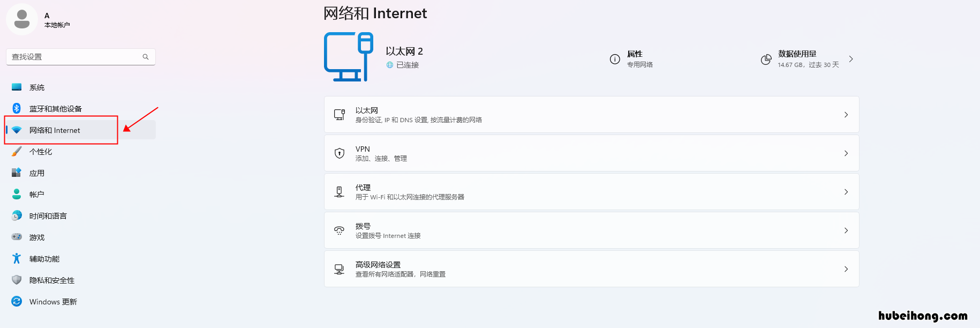
Task: Click the Bluetooth icon in the sidebar
Action: tap(17, 108)
